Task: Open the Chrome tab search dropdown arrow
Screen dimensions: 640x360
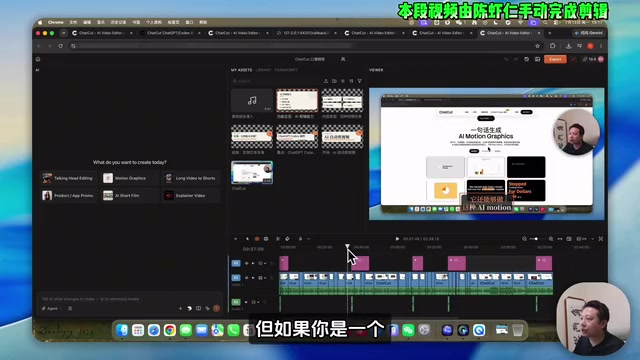Action: click(x=64, y=33)
